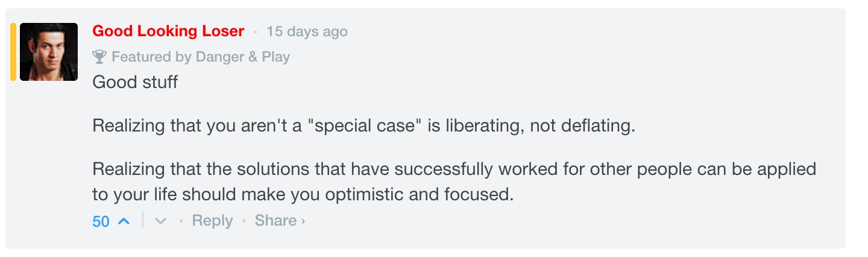Click the line starting 'Realizing that the solutions'
The width and height of the screenshot is (868, 257).
tap(454, 168)
